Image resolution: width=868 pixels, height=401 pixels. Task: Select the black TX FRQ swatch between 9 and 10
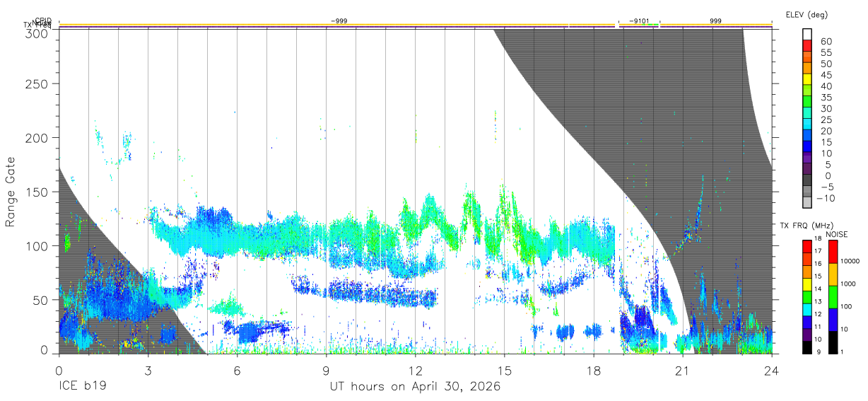point(806,347)
